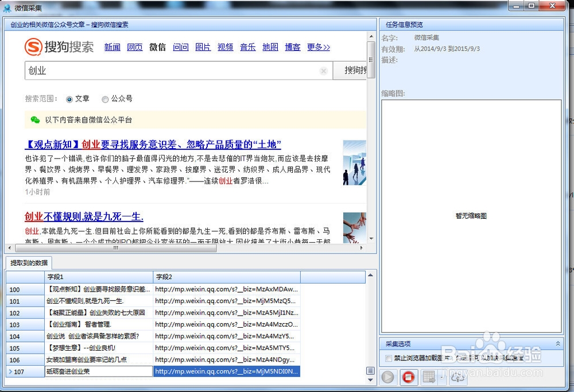Click the browser horizontal scrollbar right arrow
Viewport: 574px width, 392px height.
(x=361, y=248)
